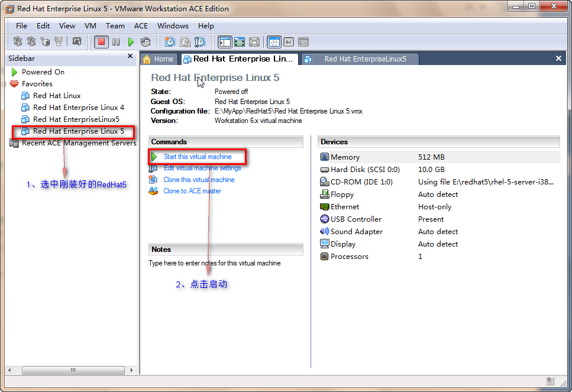
Task: Click the clone icon beside Clone this
Action: [x=153, y=179]
